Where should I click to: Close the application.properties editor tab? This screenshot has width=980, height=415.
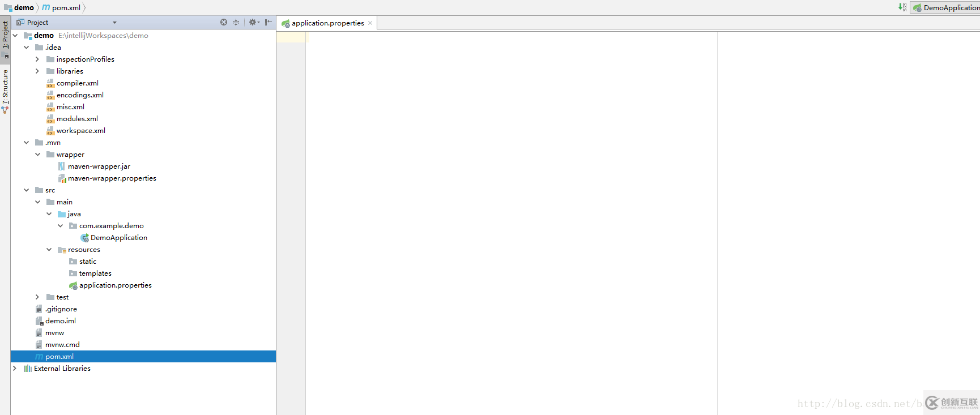(x=370, y=23)
